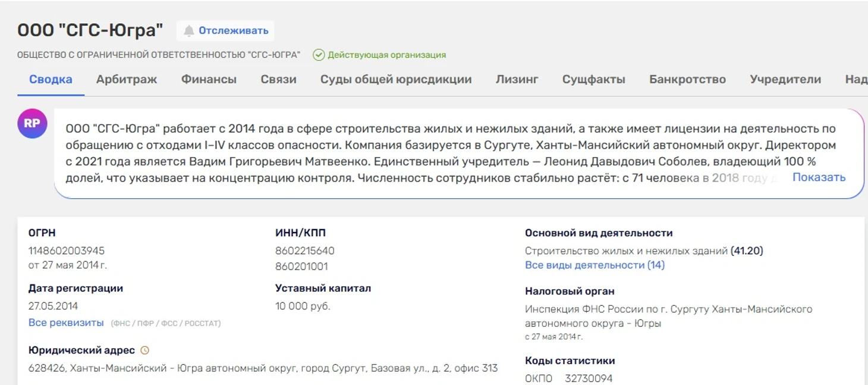The image size is (868, 385).
Task: Select the Связи tab
Action: (x=278, y=79)
